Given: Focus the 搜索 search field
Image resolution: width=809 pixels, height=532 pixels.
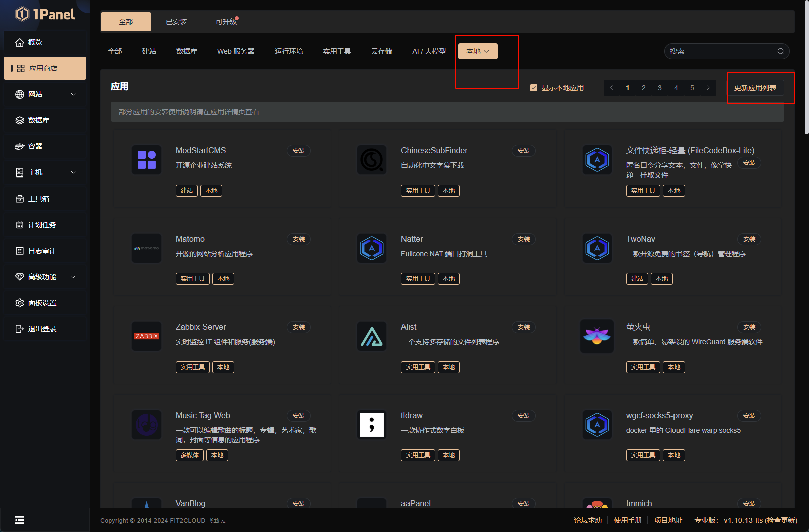Looking at the screenshot, I should pos(727,51).
